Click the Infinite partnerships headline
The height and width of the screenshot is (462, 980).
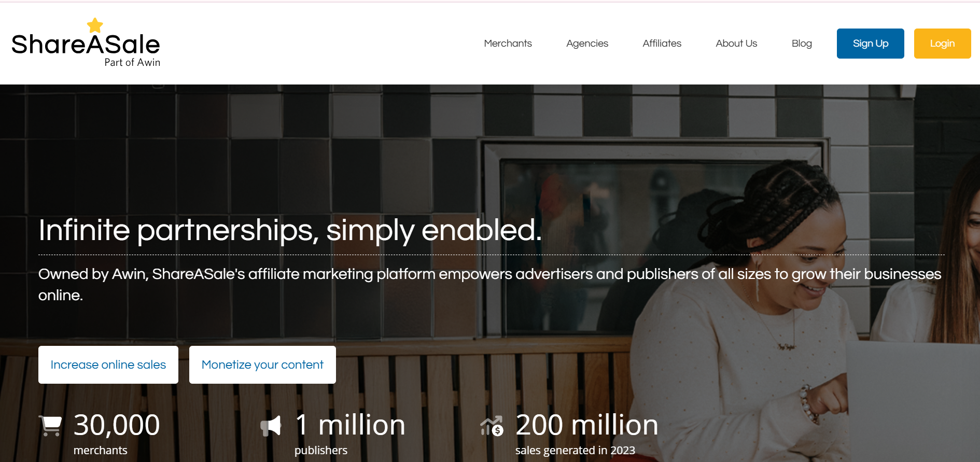pyautogui.click(x=290, y=230)
